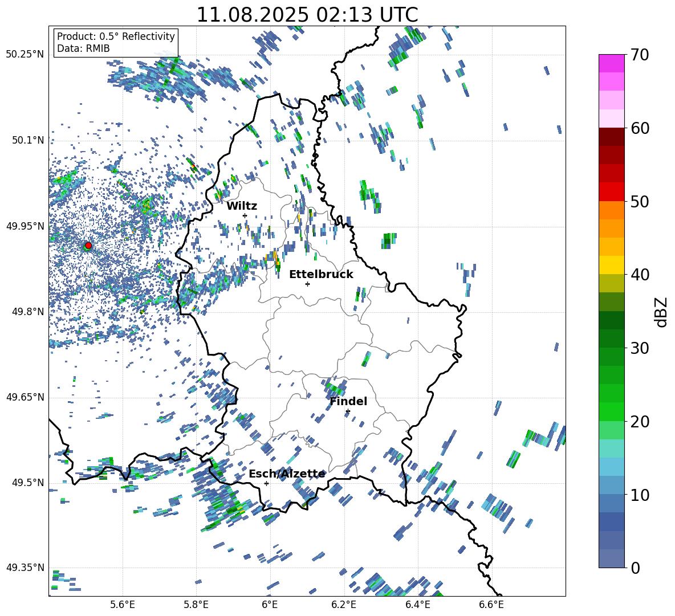The height and width of the screenshot is (616, 675).
Task: Click the 60 tick label on colorbar
Action: tap(639, 128)
